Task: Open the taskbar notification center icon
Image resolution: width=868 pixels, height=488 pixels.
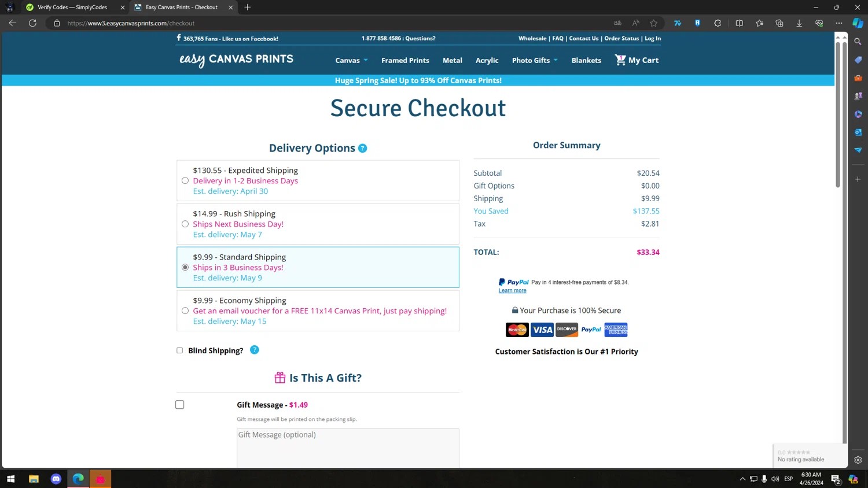Action: pos(836,479)
